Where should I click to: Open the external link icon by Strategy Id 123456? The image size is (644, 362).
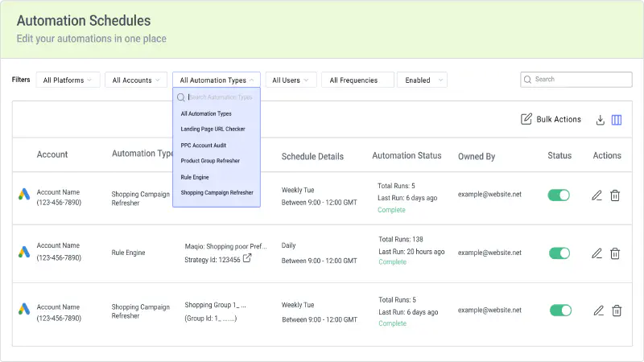(x=247, y=258)
